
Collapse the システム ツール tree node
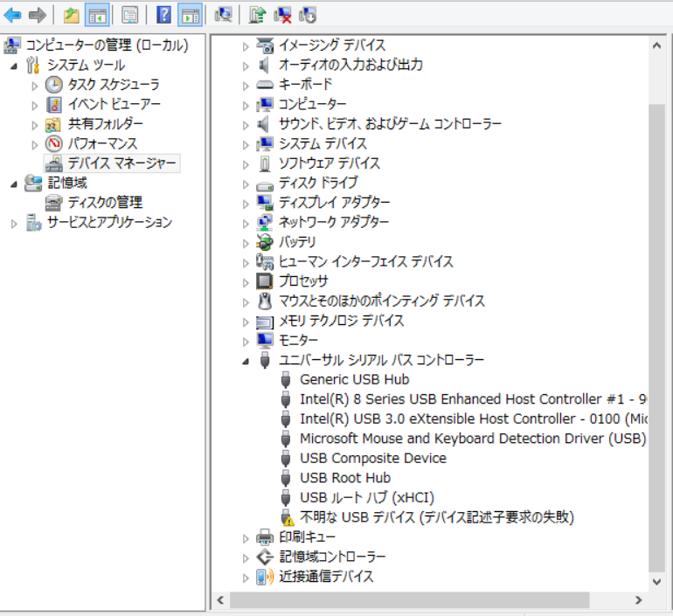[14, 66]
